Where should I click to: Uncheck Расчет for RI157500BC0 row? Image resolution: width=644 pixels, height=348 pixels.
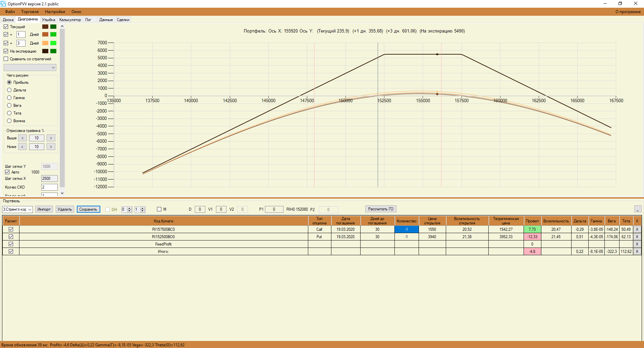tap(11, 229)
